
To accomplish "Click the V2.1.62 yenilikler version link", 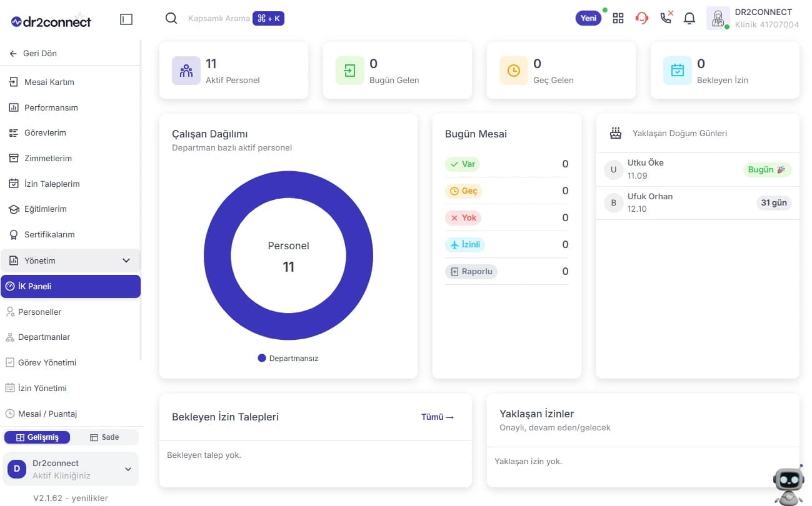I will click(71, 498).
